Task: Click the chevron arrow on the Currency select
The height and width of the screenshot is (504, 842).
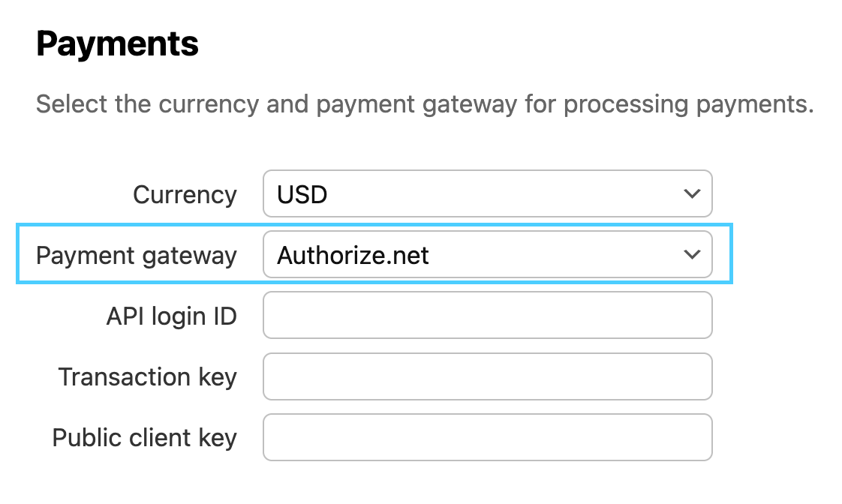Action: pos(692,194)
